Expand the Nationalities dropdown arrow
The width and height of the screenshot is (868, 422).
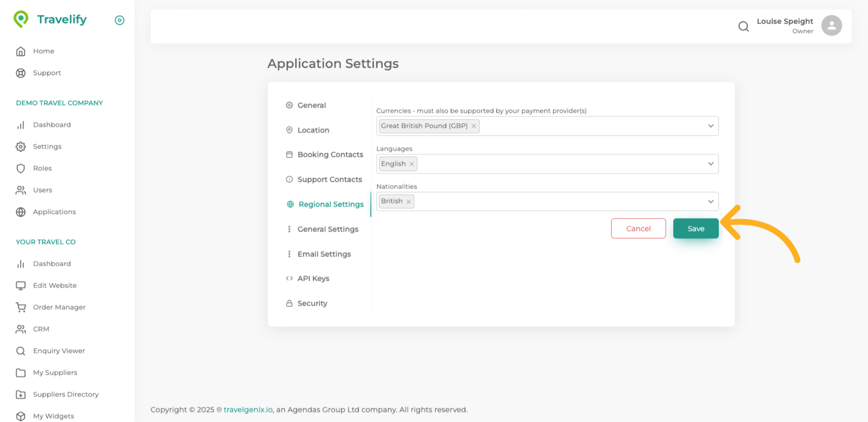(x=710, y=201)
